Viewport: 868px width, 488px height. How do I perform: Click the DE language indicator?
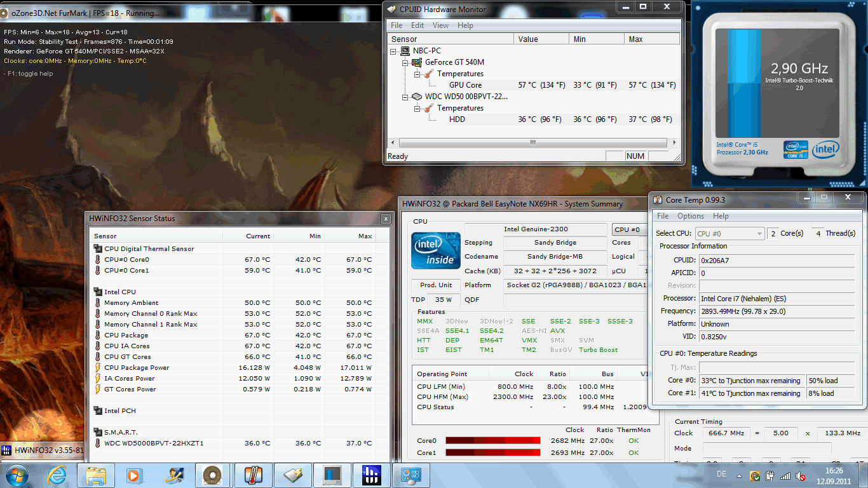721,475
